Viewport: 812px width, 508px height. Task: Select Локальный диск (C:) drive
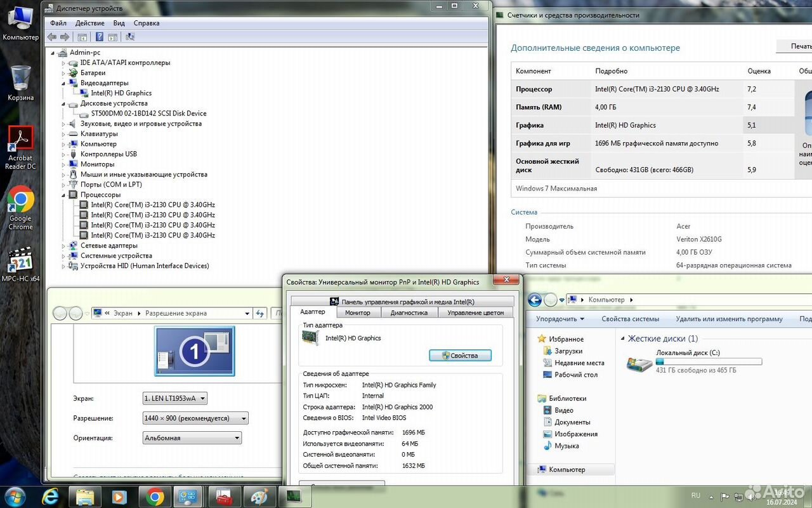click(x=693, y=361)
